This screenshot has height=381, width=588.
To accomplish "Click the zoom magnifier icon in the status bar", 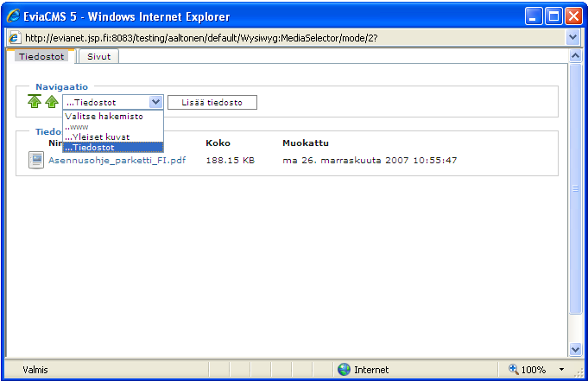I will [513, 369].
